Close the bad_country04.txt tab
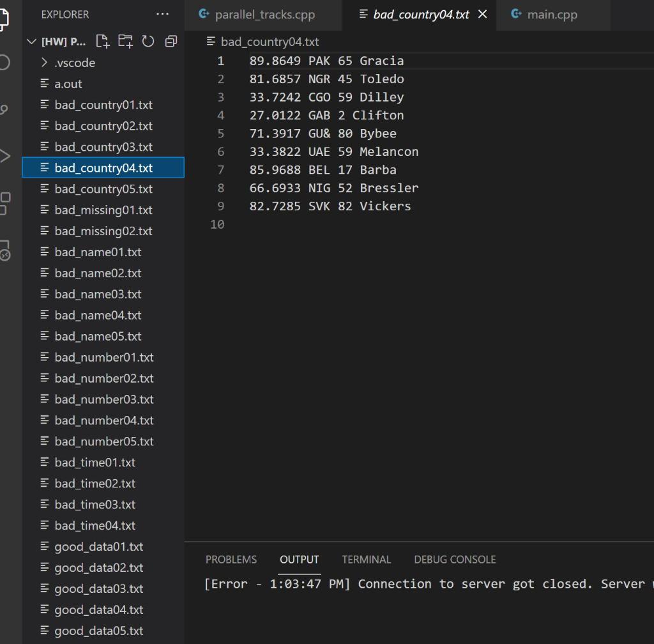The height and width of the screenshot is (644, 654). pyautogui.click(x=482, y=14)
